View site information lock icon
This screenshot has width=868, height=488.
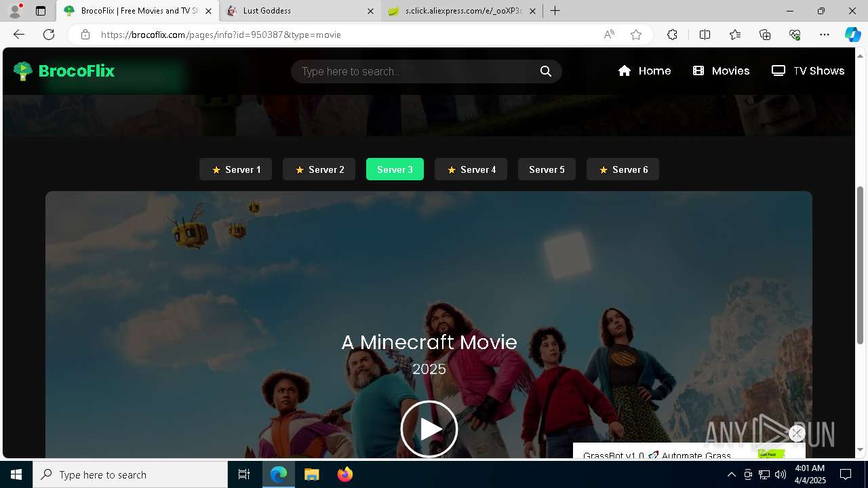pyautogui.click(x=85, y=35)
